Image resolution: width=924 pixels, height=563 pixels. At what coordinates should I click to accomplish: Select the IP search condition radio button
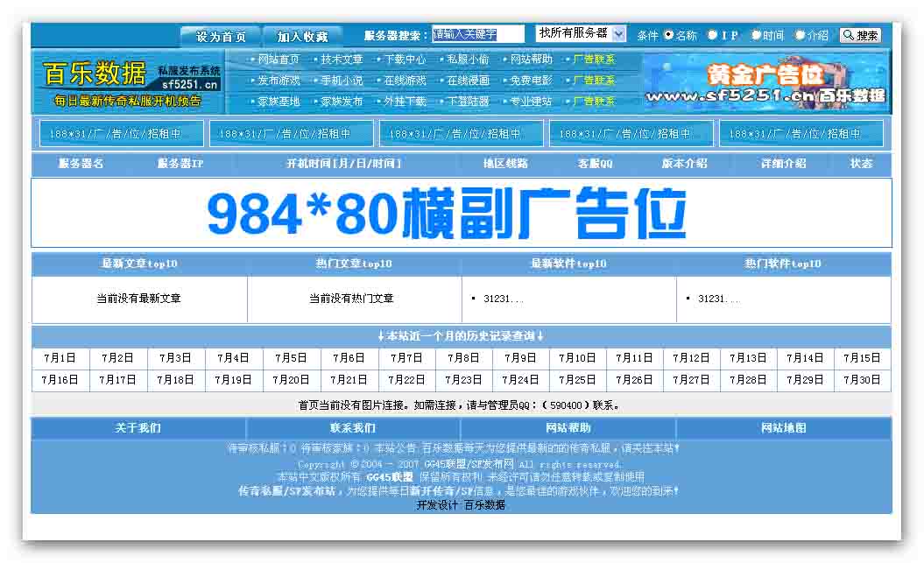pyautogui.click(x=714, y=35)
